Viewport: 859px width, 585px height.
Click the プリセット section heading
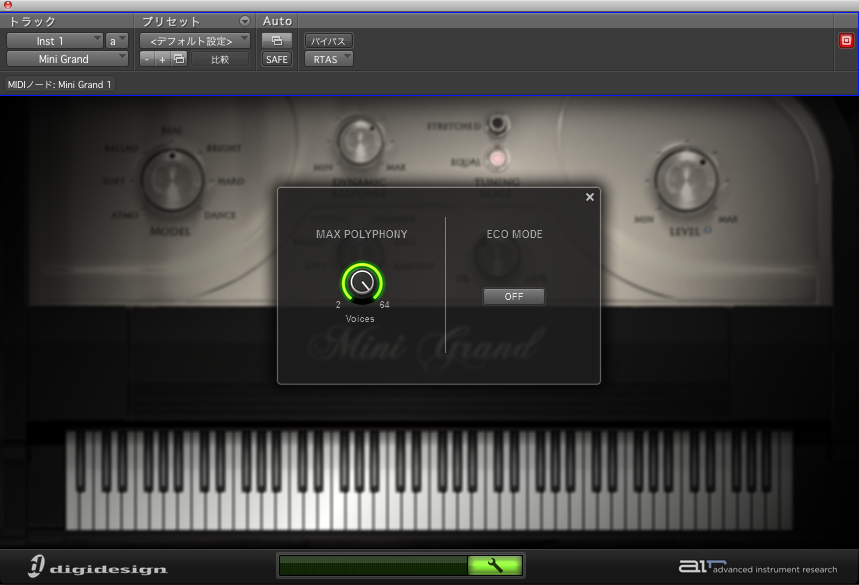171,21
